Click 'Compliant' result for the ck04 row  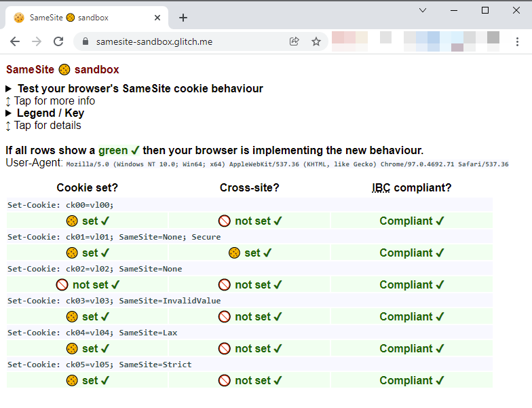411,349
